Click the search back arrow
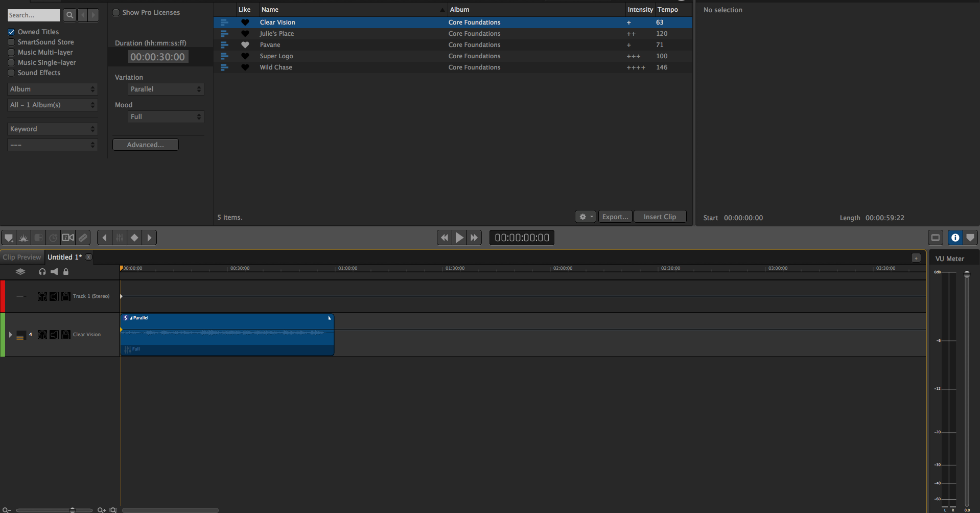The image size is (980, 513). pyautogui.click(x=83, y=15)
